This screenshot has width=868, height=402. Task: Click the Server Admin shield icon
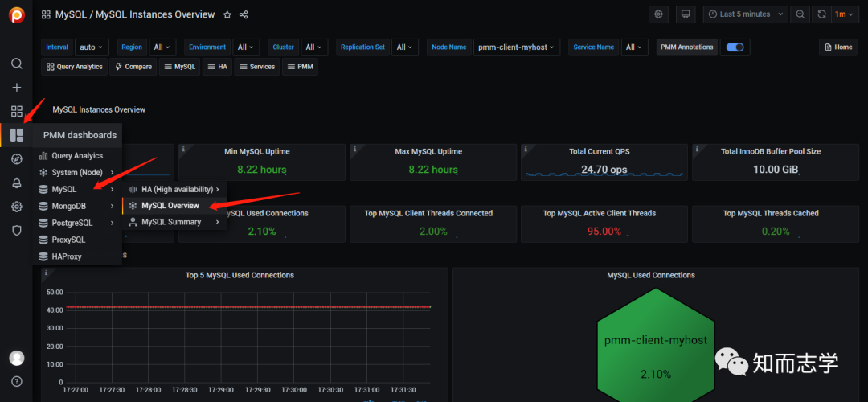(17, 231)
